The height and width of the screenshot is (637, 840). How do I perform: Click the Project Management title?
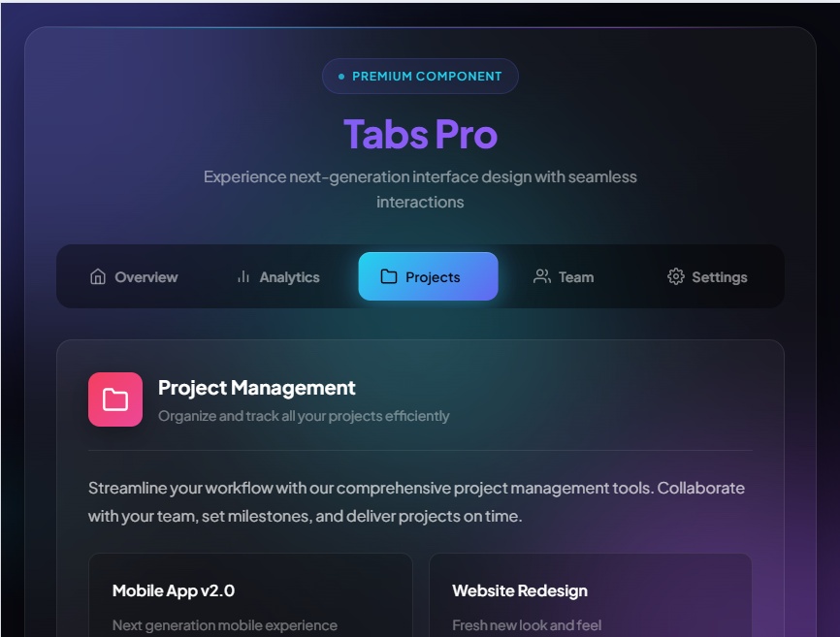pyautogui.click(x=257, y=388)
